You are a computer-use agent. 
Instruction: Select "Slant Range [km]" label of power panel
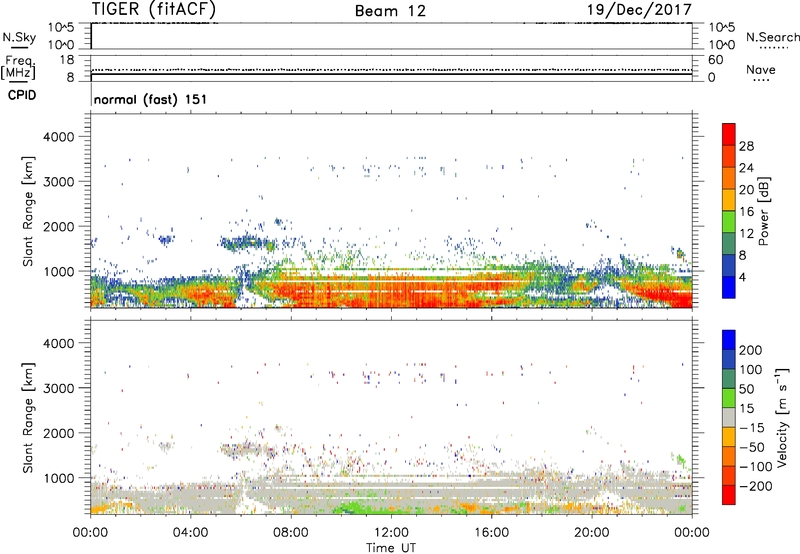click(x=28, y=211)
